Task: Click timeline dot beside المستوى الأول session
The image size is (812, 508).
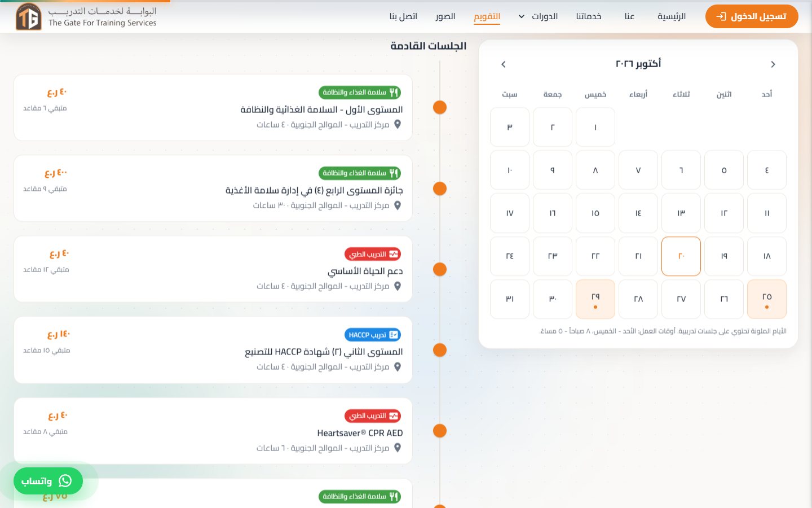Action: tap(440, 107)
